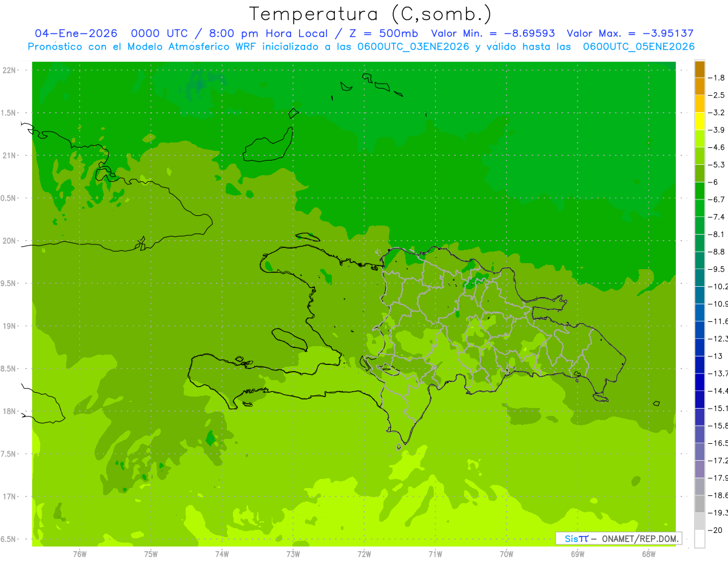Click the "20N" latitude label
The image size is (728, 562).
point(10,241)
